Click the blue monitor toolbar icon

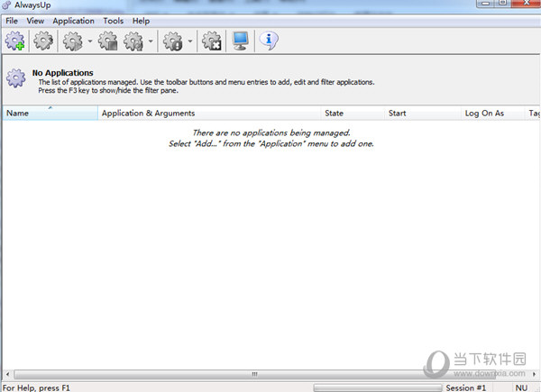click(x=240, y=41)
